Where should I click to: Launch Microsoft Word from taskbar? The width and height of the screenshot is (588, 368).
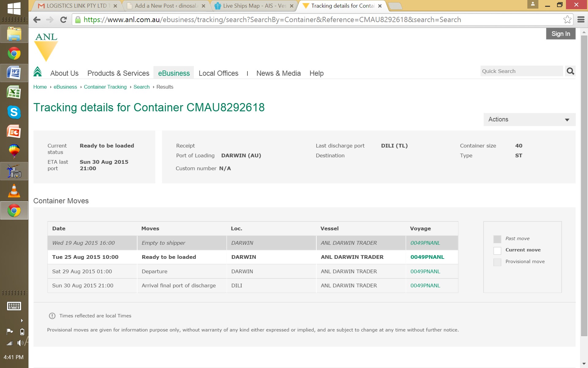(x=14, y=73)
